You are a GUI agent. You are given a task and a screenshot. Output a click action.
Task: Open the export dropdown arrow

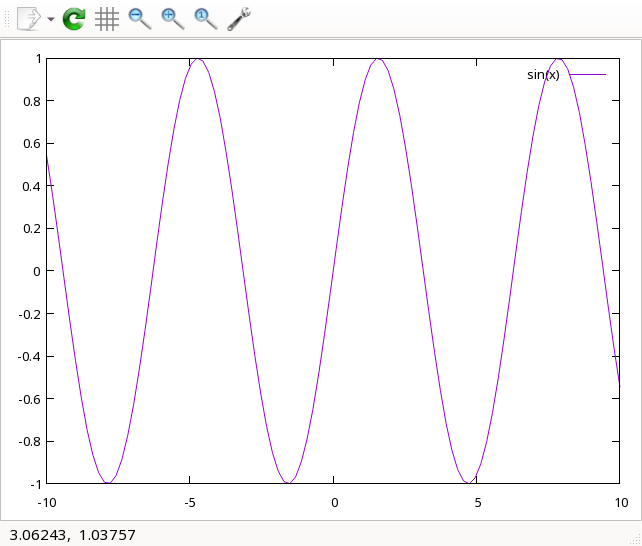51,19
